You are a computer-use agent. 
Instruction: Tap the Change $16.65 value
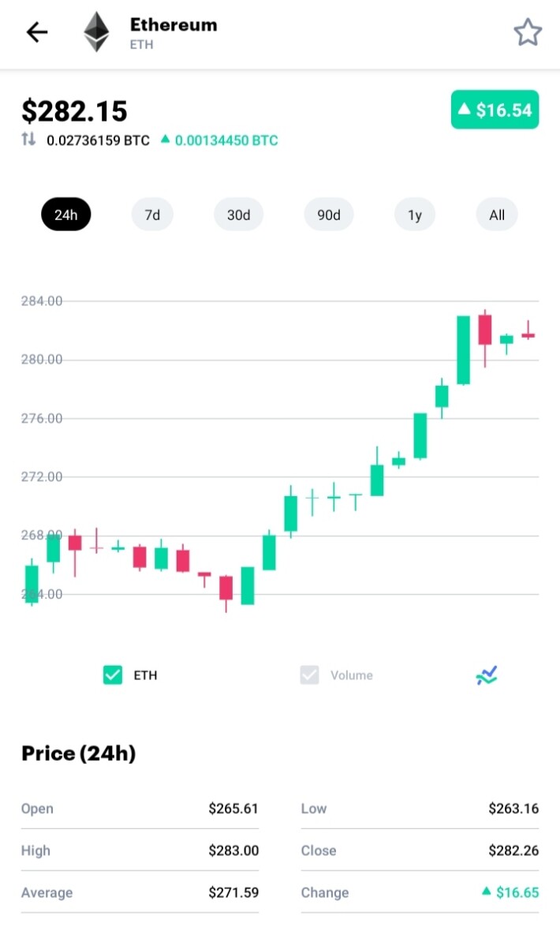click(x=517, y=892)
